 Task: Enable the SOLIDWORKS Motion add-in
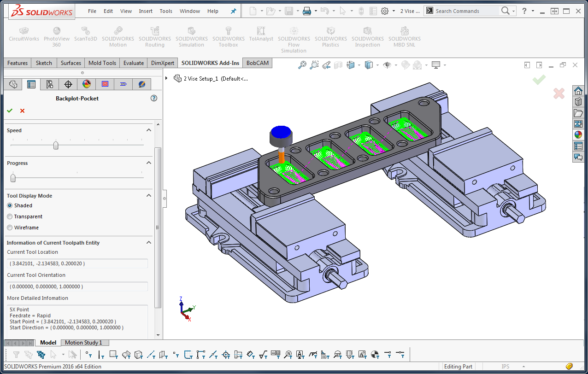pyautogui.click(x=118, y=37)
